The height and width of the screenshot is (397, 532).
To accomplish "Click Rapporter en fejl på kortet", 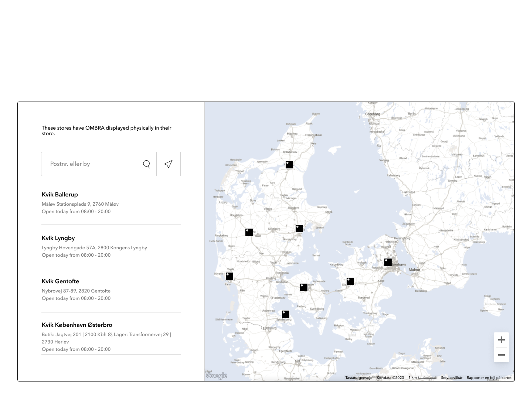I will tap(489, 378).
